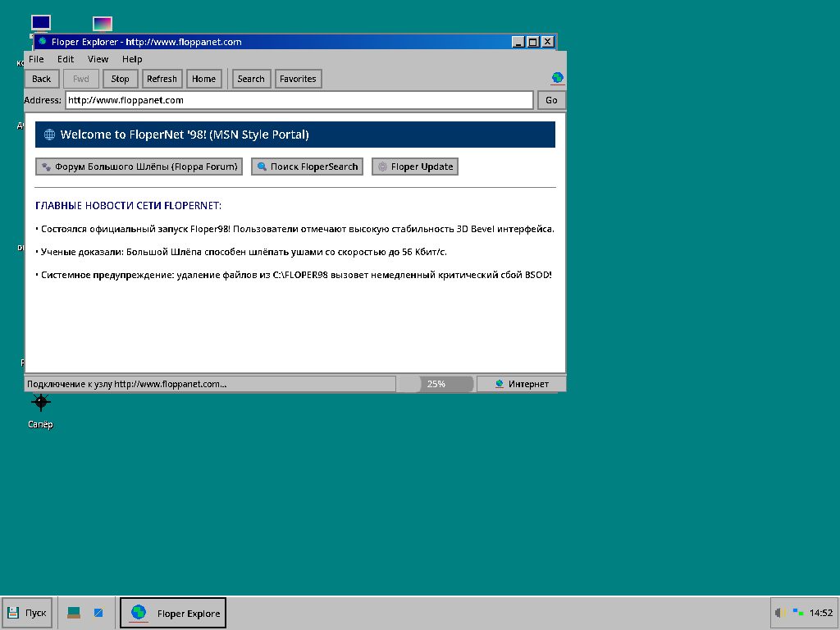Click the Floper Explore taskbar button

pos(173,612)
